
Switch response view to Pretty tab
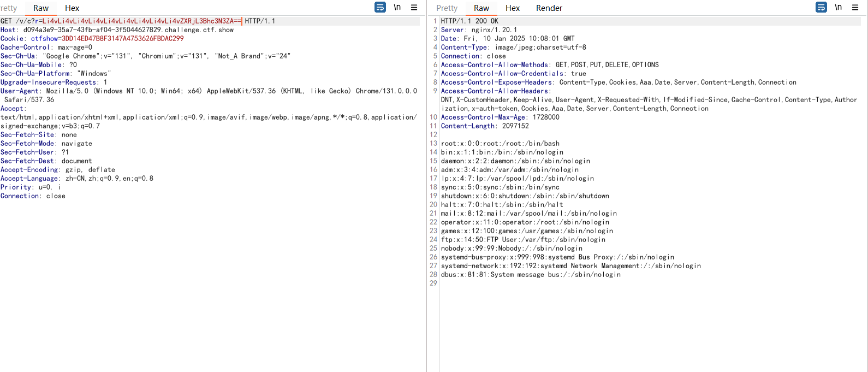coord(447,8)
